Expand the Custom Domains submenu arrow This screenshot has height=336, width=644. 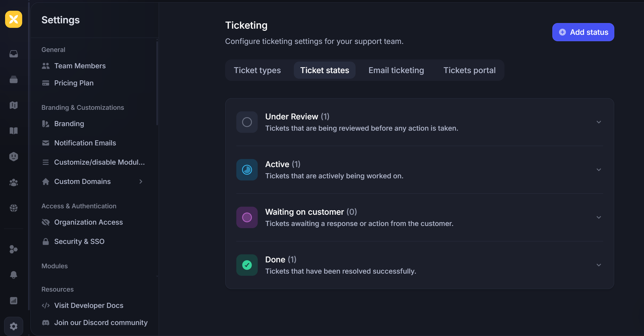(x=141, y=182)
